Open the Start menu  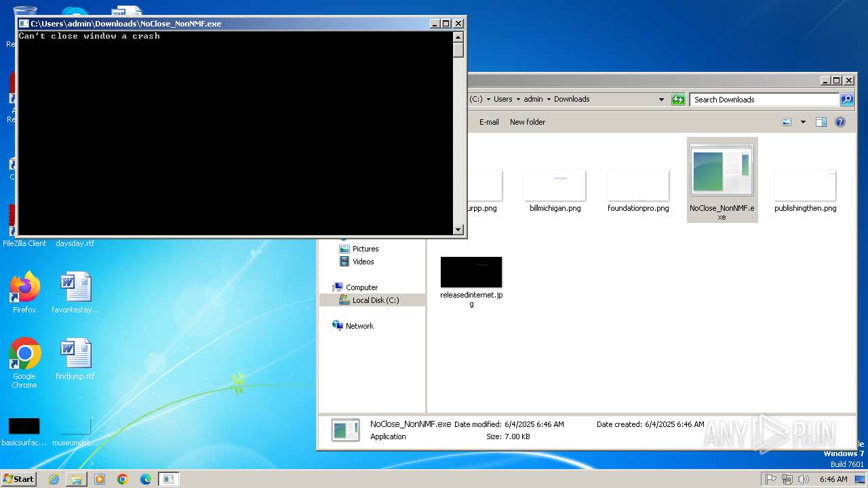[18, 479]
